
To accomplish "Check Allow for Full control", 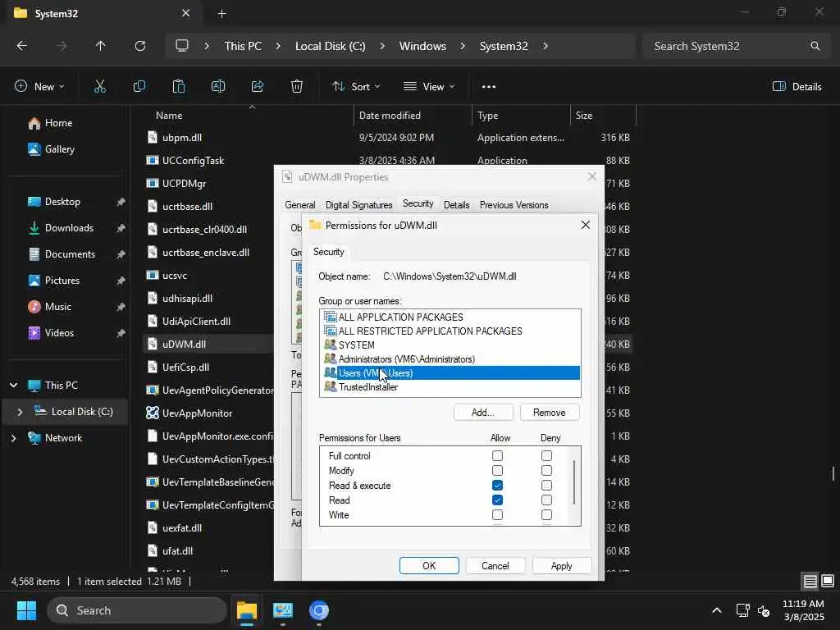I will tap(497, 456).
